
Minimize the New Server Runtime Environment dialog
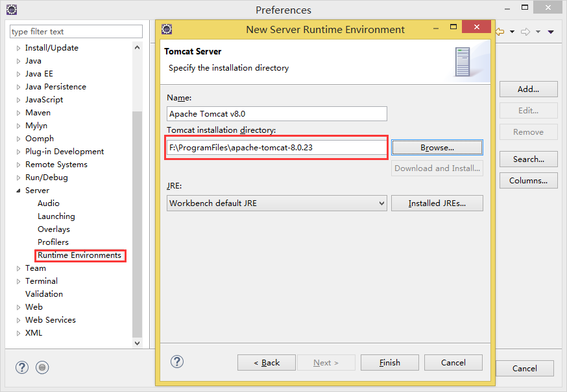436,28
